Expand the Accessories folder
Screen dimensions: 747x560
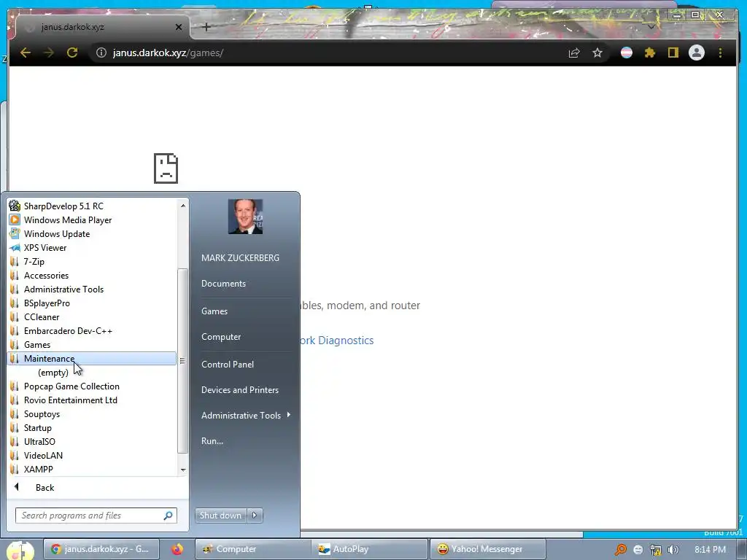pyautogui.click(x=46, y=275)
